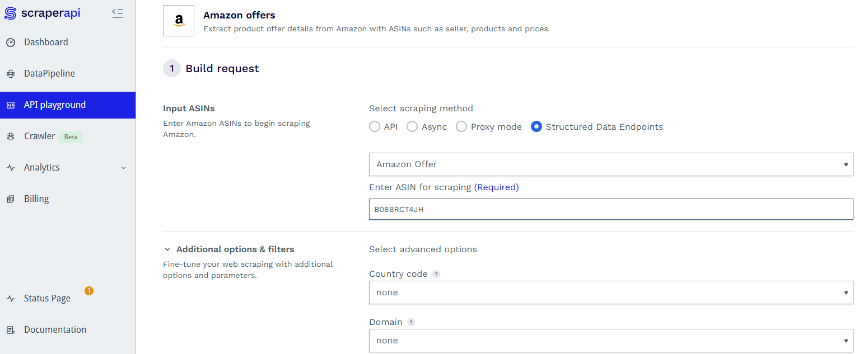Open the Domain help tooltip
868x354 pixels.
(411, 322)
